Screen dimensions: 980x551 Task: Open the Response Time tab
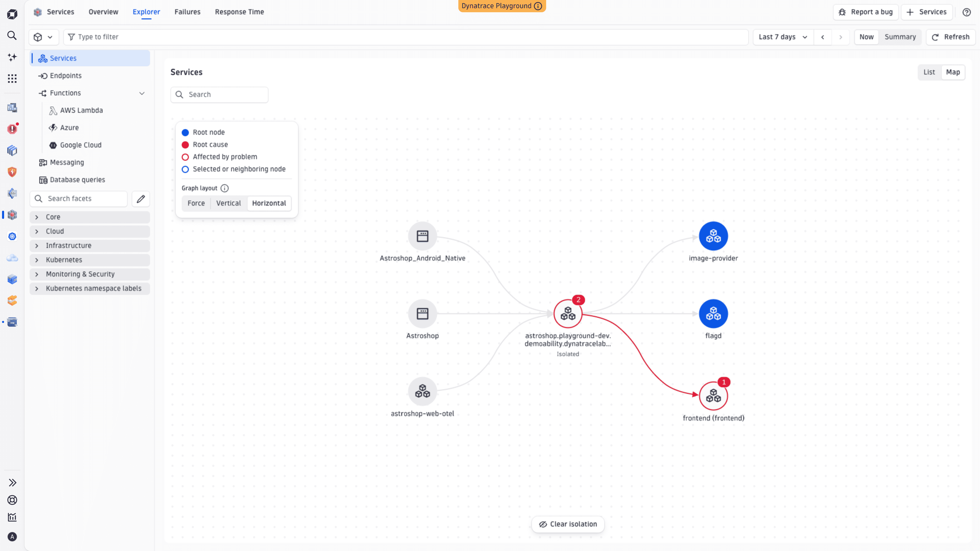click(239, 12)
